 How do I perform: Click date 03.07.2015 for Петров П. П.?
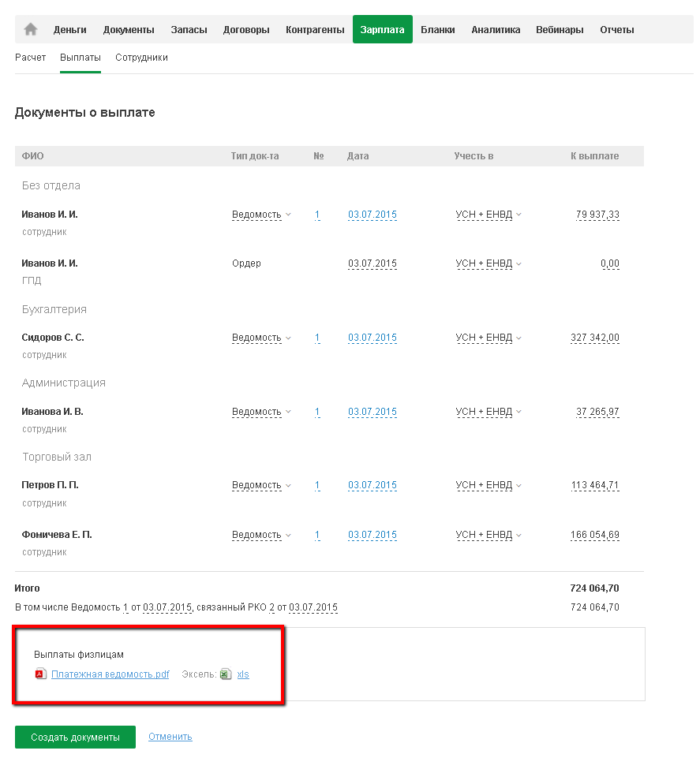tap(372, 485)
